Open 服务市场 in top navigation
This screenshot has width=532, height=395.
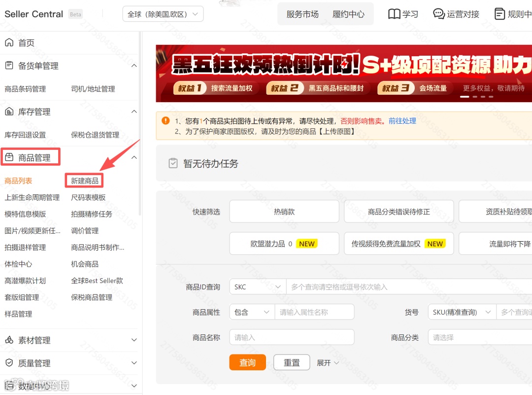(302, 14)
